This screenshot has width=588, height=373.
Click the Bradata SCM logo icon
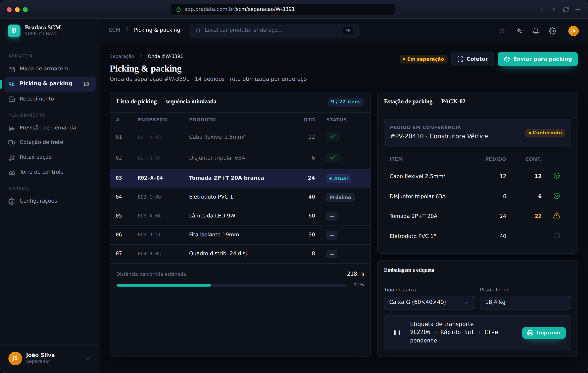14,31
